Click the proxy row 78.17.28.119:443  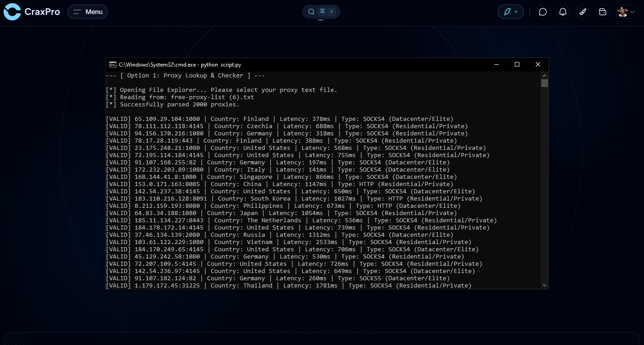[x=281, y=141]
